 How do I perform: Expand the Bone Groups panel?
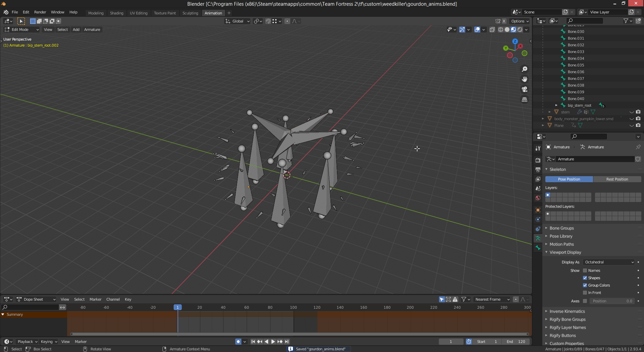coord(561,228)
